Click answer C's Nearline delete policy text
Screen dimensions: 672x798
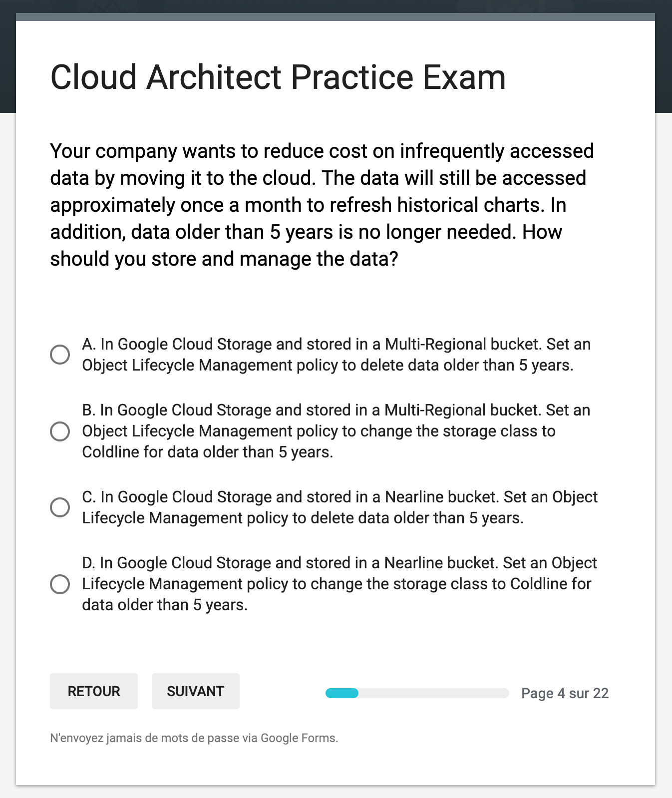click(x=339, y=507)
